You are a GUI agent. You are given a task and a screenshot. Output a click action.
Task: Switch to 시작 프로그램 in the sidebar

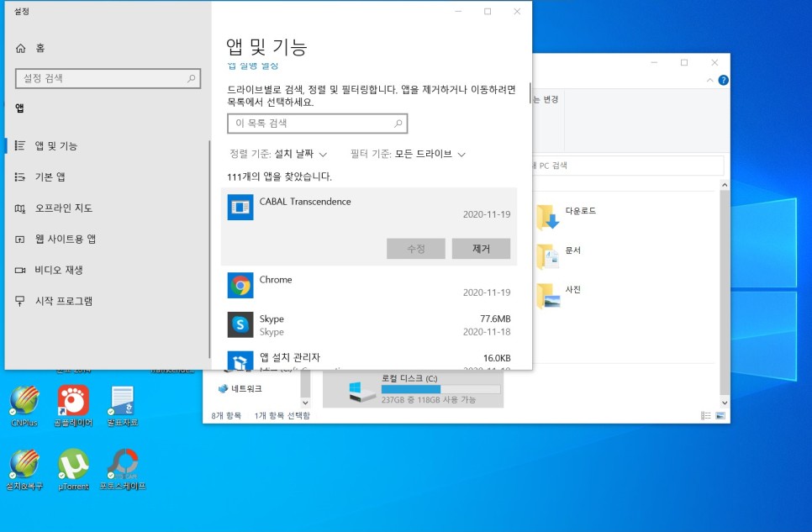coord(65,300)
